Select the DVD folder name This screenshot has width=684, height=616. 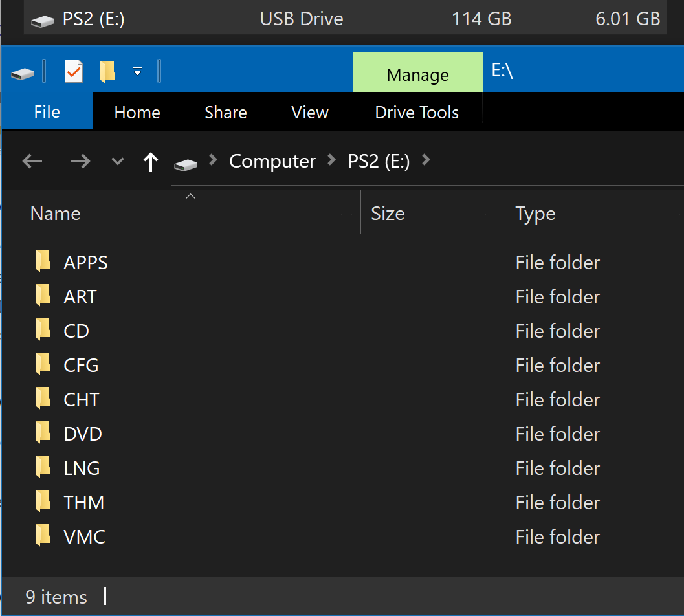(x=83, y=434)
